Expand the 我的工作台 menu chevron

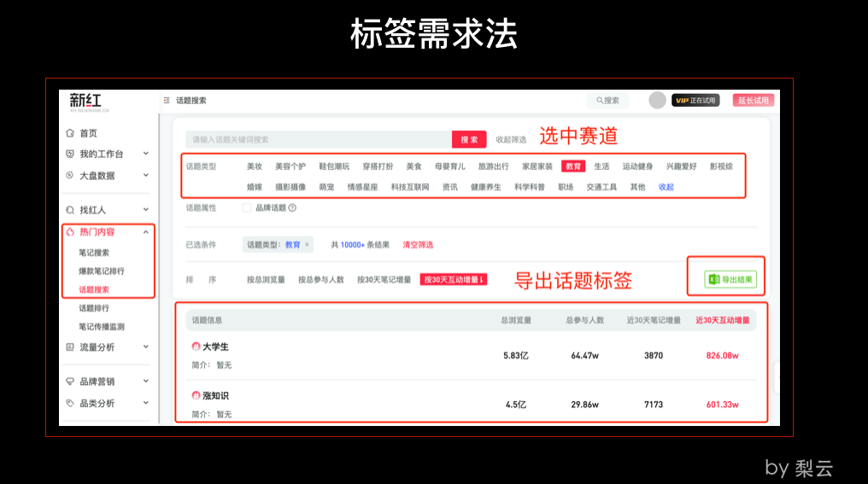(145, 153)
